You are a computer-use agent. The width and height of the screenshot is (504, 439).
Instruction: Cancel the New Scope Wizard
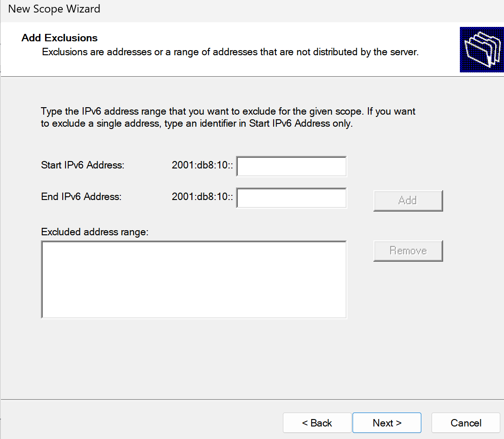[466, 423]
